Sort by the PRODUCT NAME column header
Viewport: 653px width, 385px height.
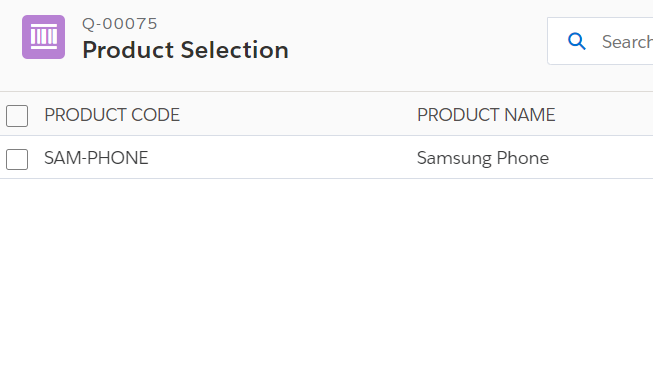point(486,115)
